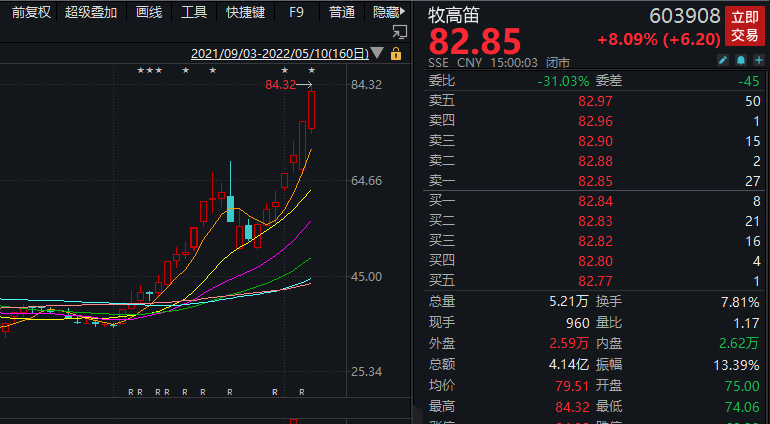Click the 25.34 price axis label
The width and height of the screenshot is (770, 424).
366,372
